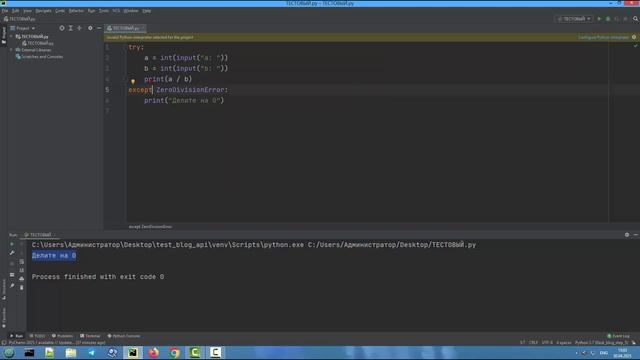Open Chrome from Windows taskbar

[174, 352]
